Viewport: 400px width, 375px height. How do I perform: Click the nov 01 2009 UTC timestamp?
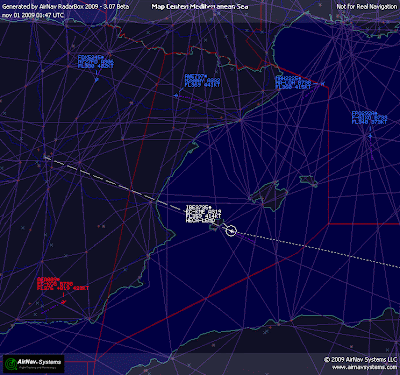tap(33, 15)
